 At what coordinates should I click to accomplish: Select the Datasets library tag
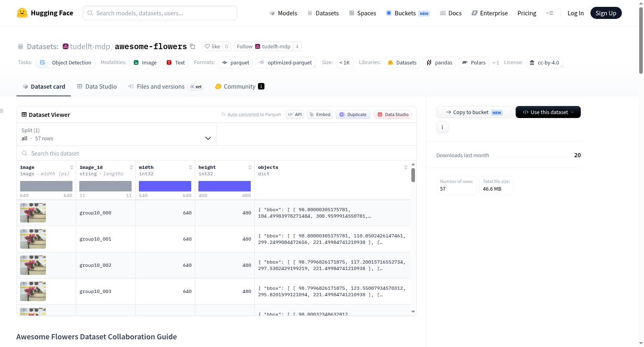coord(402,62)
